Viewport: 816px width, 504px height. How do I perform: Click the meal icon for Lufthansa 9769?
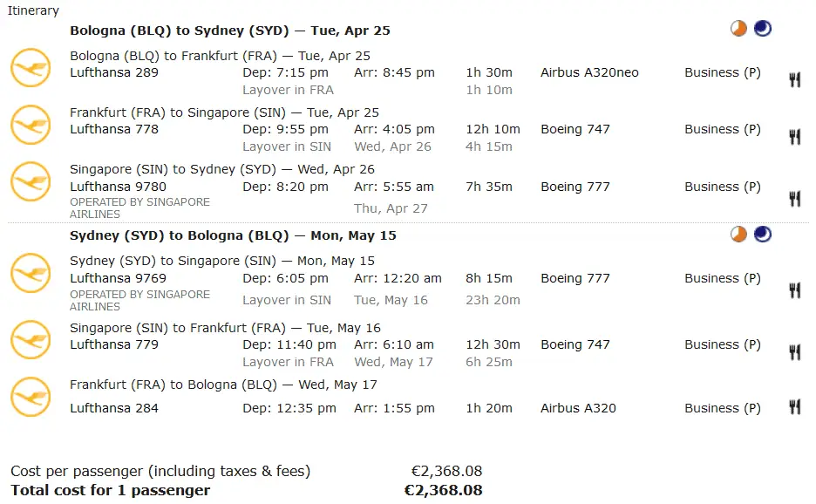point(794,289)
